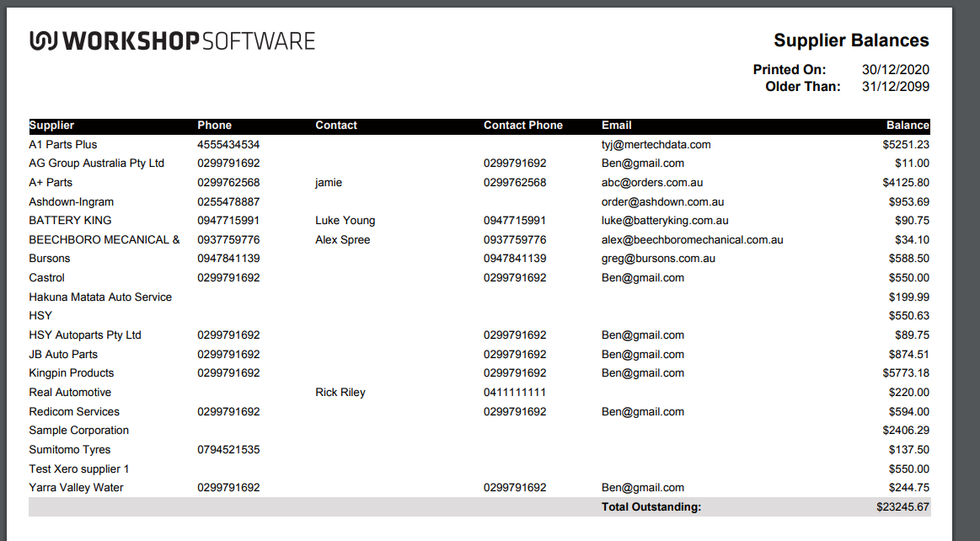Select HSY Autoparts Pty Ltd

[85, 335]
